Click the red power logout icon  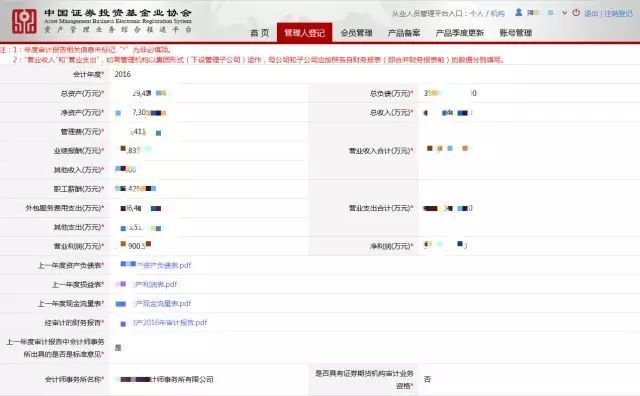coord(576,13)
